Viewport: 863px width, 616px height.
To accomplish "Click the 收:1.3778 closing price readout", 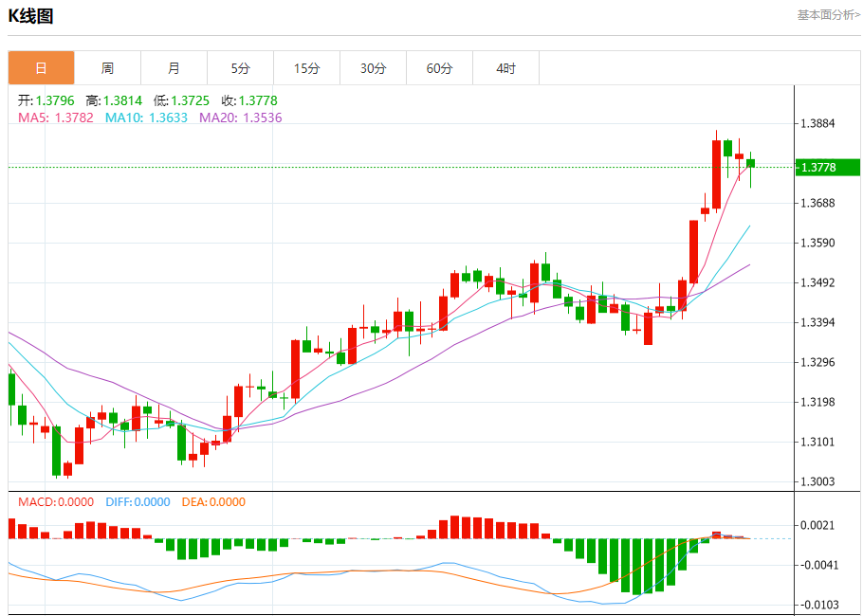I will click(x=249, y=100).
